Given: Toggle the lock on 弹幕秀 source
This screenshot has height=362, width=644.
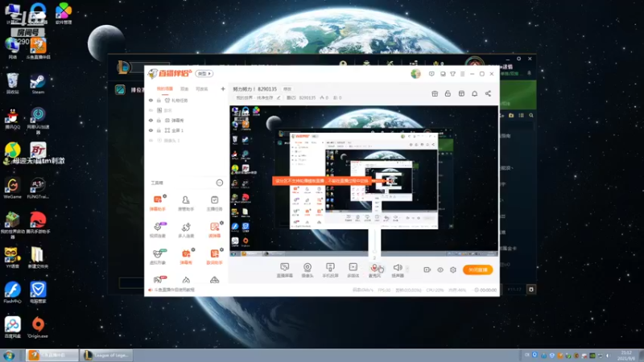Looking at the screenshot, I should click(x=159, y=120).
